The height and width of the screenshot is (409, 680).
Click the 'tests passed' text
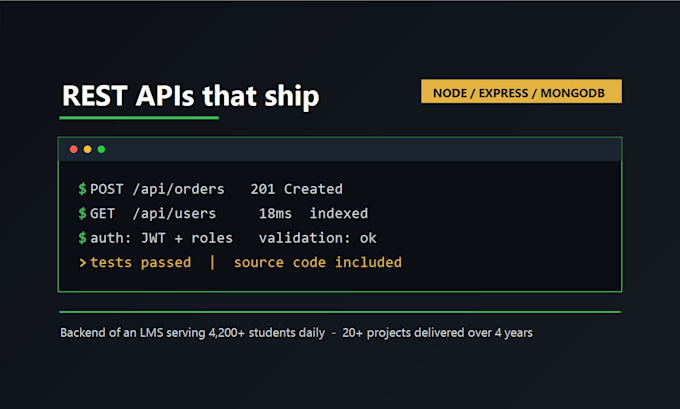141,262
